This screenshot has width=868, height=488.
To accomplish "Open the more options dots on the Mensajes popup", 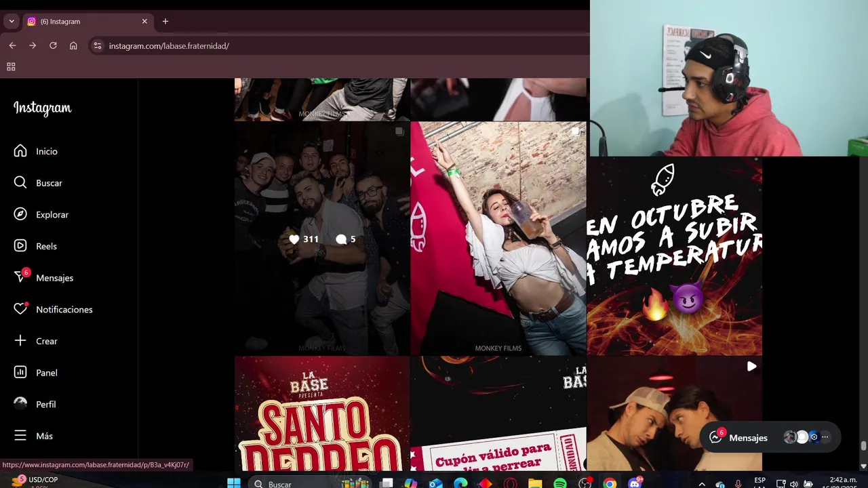I will (825, 438).
